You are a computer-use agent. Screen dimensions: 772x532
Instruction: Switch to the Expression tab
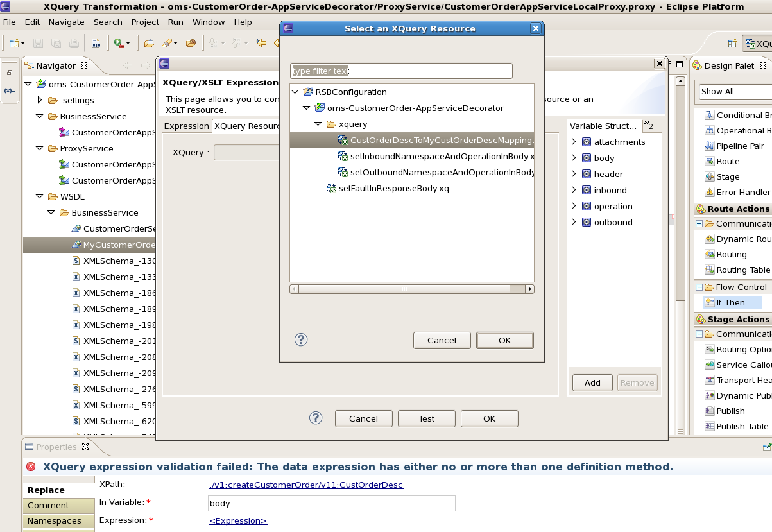point(186,126)
